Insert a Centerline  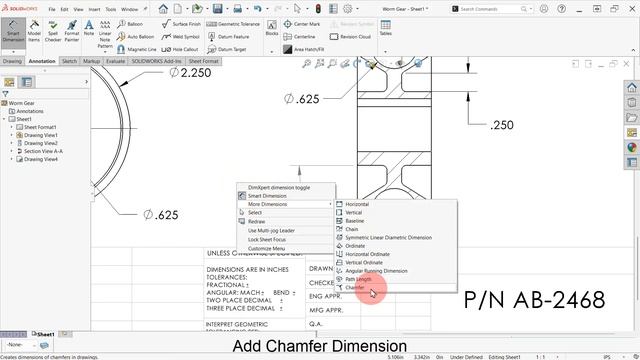299,37
